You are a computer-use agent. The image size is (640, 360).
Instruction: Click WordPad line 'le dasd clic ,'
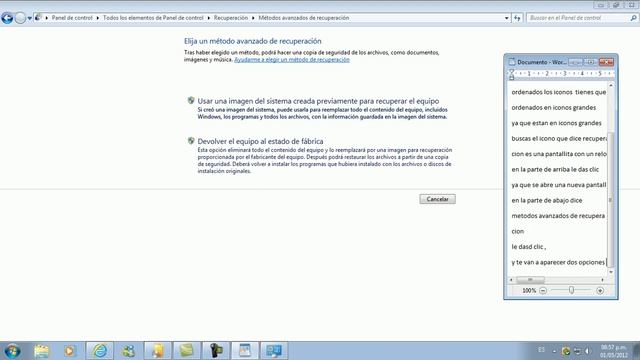coord(529,247)
